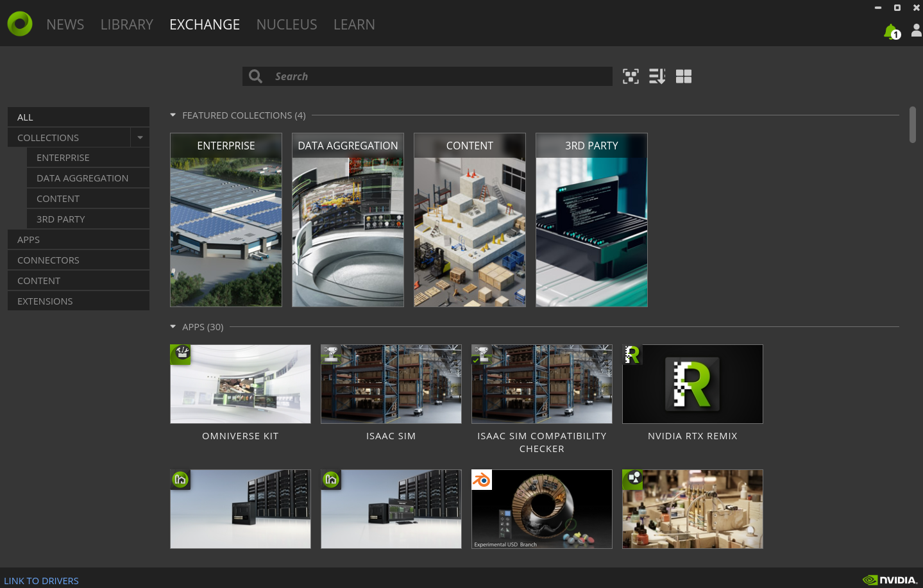The image size is (923, 588).
Task: Select DATA AGGREGATION in sidebar
Action: tap(88, 178)
